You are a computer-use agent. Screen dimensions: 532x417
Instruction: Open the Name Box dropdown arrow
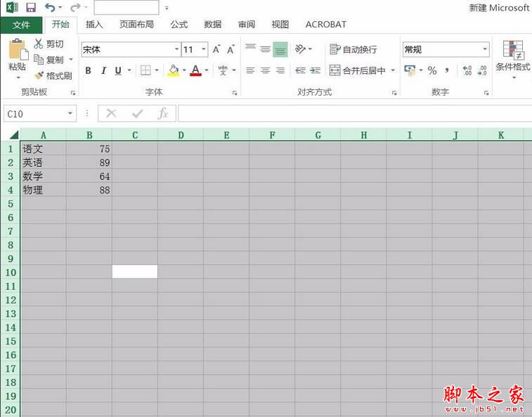[70, 113]
